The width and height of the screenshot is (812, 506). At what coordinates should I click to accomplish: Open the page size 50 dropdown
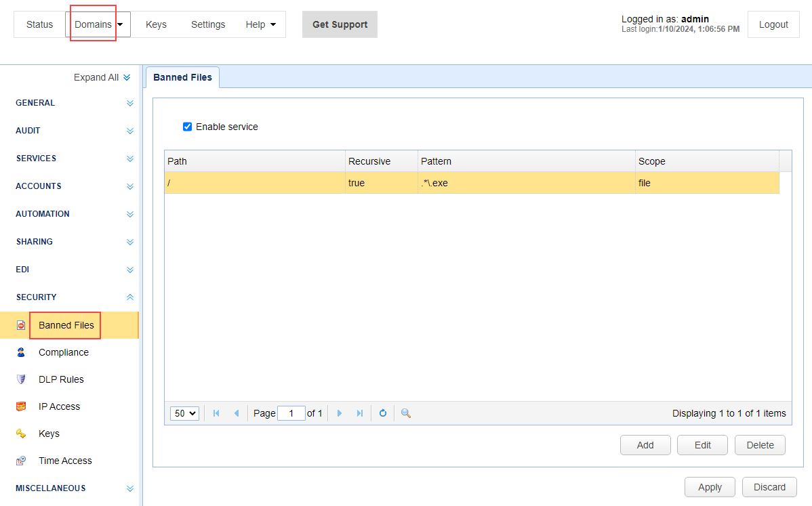coord(184,413)
